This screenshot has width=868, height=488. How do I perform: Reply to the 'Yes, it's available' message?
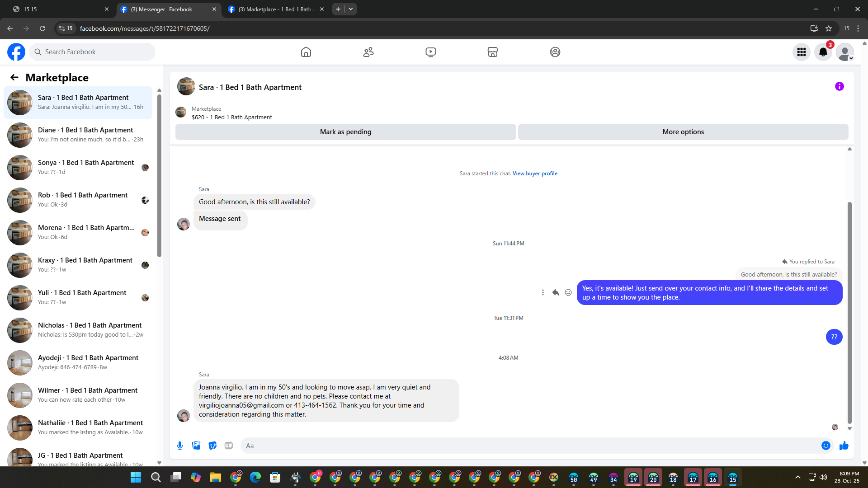556,292
